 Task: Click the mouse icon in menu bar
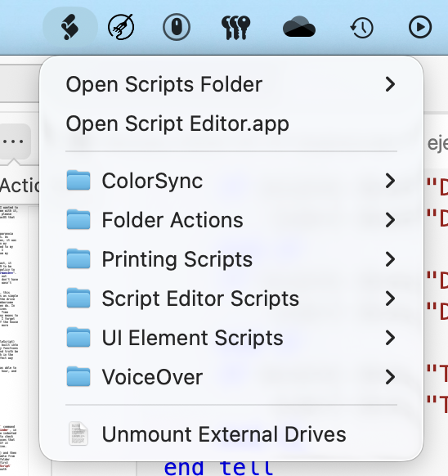177,27
